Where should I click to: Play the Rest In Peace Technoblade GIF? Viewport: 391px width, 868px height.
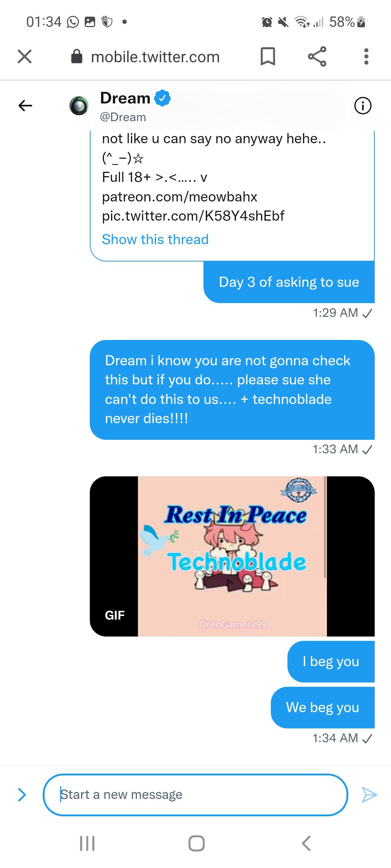tap(232, 556)
